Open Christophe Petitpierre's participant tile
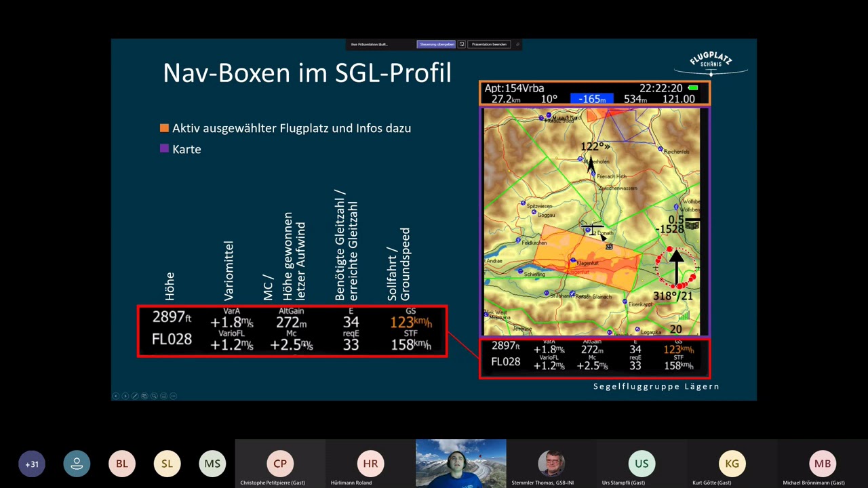Screen dimensions: 868x488 tap(280, 464)
